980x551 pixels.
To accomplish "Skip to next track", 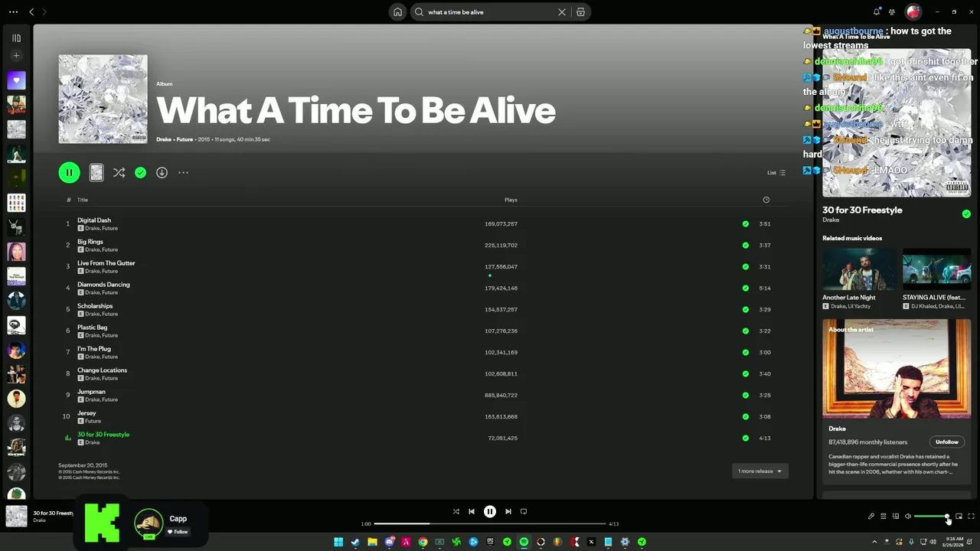I will (508, 512).
